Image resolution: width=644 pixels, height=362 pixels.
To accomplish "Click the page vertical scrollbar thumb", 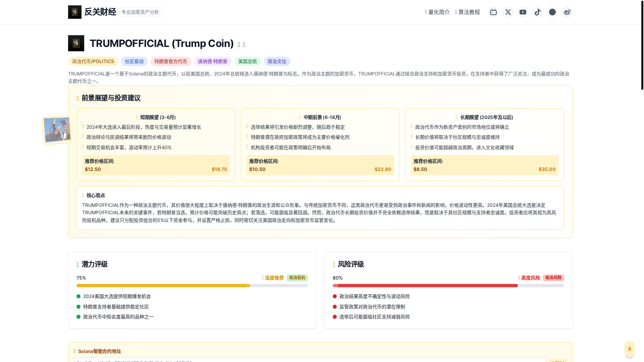I will click(642, 45).
